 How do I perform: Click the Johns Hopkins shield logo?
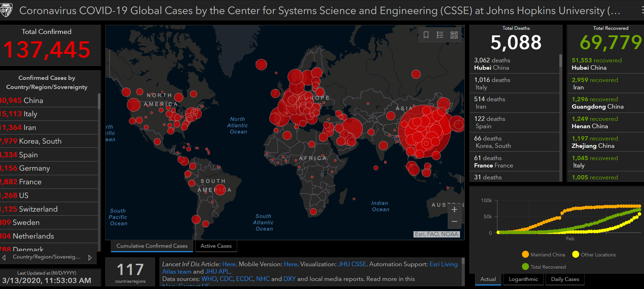coord(6,10)
